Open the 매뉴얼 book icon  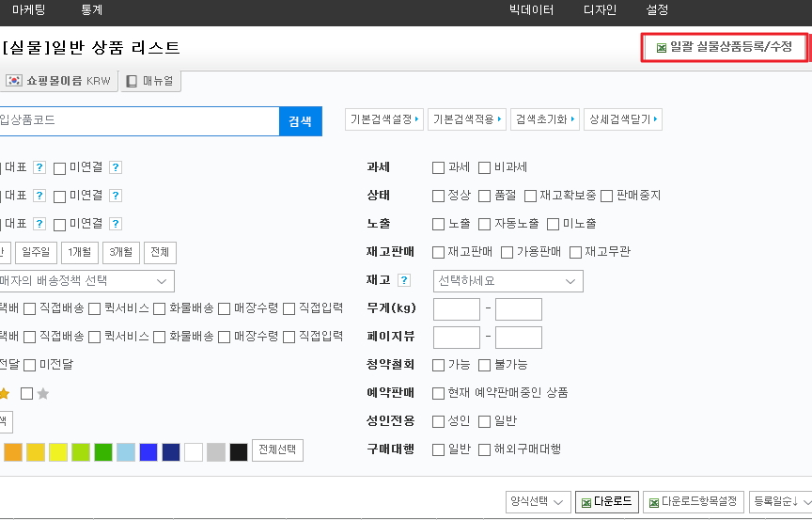pos(132,81)
